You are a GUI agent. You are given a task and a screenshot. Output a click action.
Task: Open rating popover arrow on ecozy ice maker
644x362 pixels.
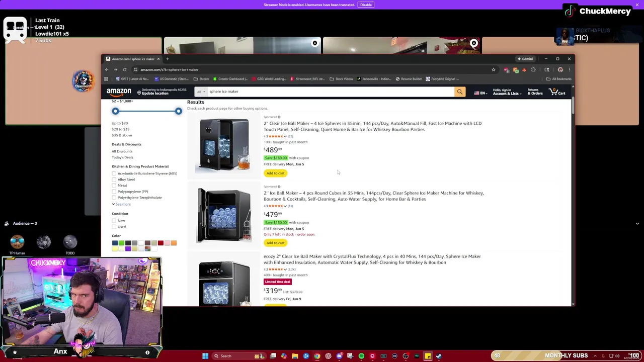285,269
